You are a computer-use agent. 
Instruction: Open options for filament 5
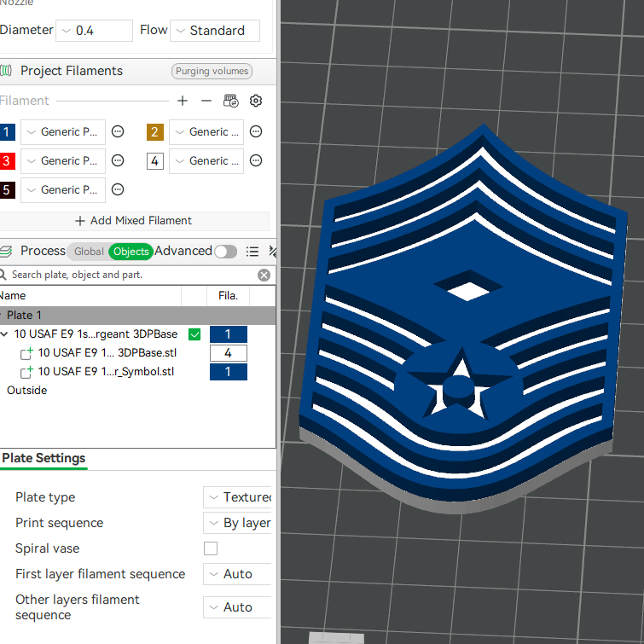[118, 189]
